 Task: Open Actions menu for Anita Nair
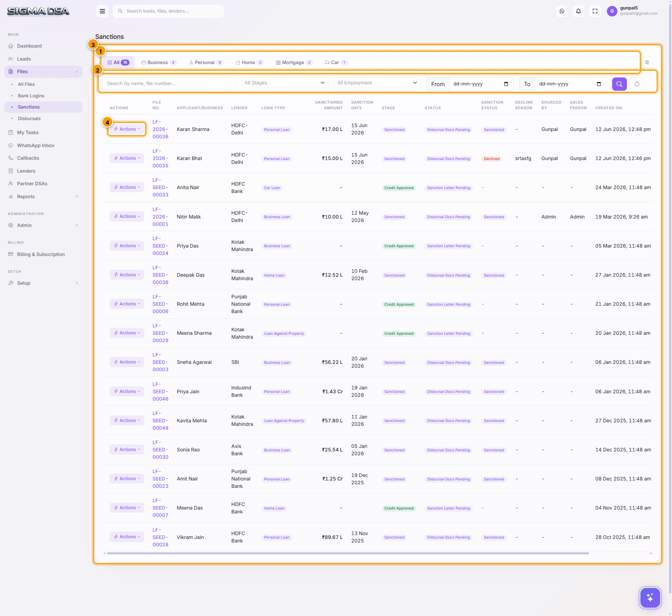(127, 187)
